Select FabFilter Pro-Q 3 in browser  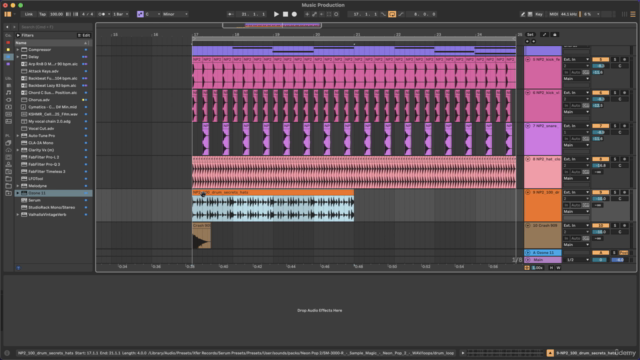pyautogui.click(x=44, y=164)
